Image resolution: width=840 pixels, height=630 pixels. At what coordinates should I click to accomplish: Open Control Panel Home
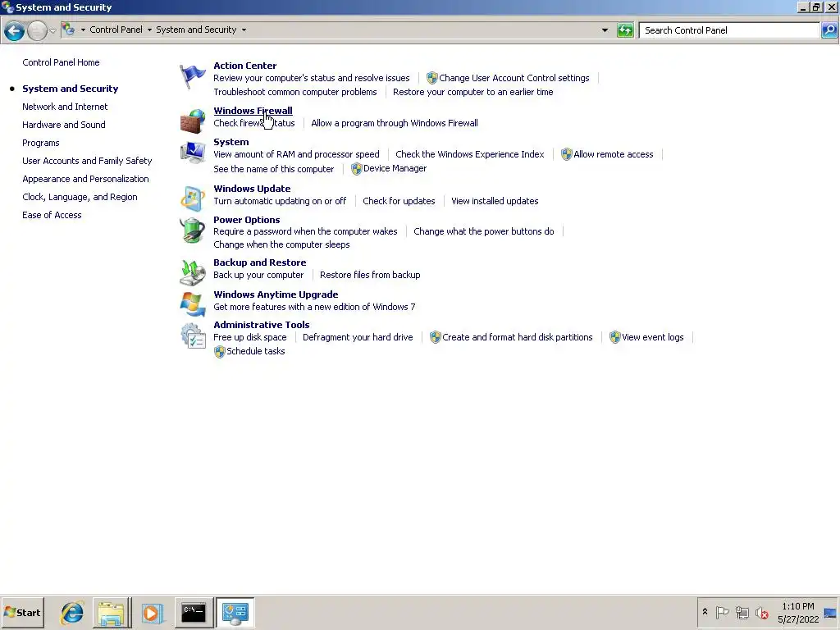tap(61, 62)
